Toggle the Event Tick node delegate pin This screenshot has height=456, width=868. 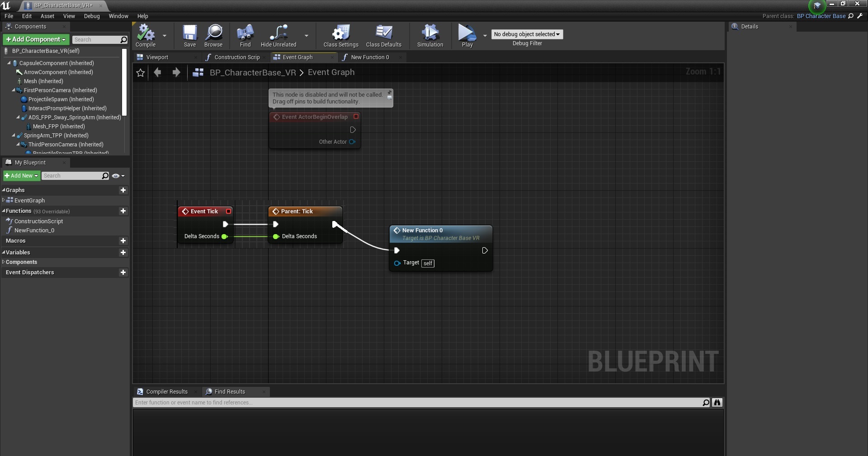coord(229,212)
